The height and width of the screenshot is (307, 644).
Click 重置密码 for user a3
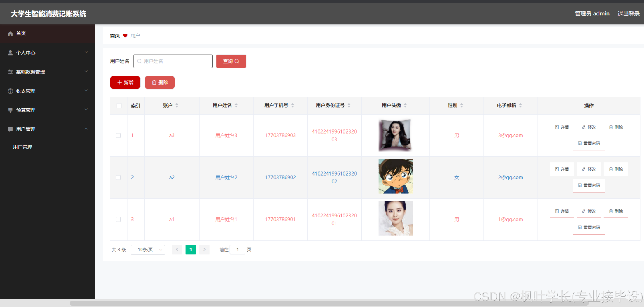point(589,144)
